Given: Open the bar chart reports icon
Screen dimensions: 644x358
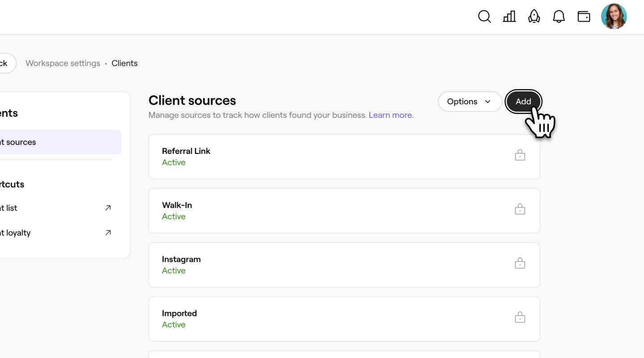Looking at the screenshot, I should (509, 17).
